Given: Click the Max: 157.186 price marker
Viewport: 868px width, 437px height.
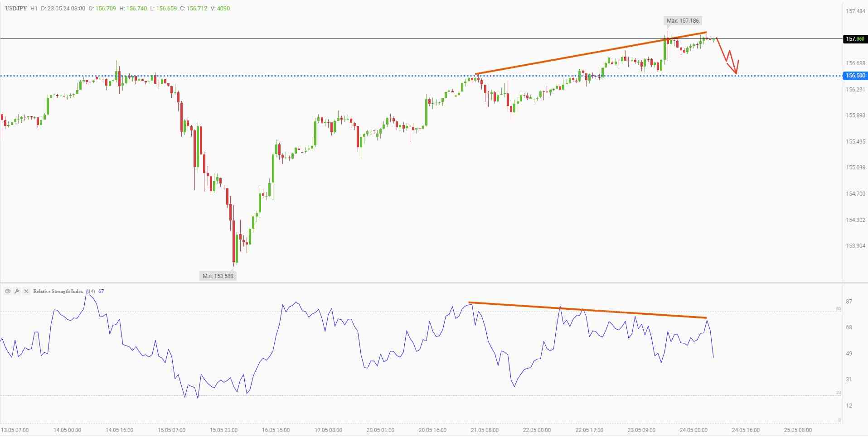Looking at the screenshot, I should 683,21.
